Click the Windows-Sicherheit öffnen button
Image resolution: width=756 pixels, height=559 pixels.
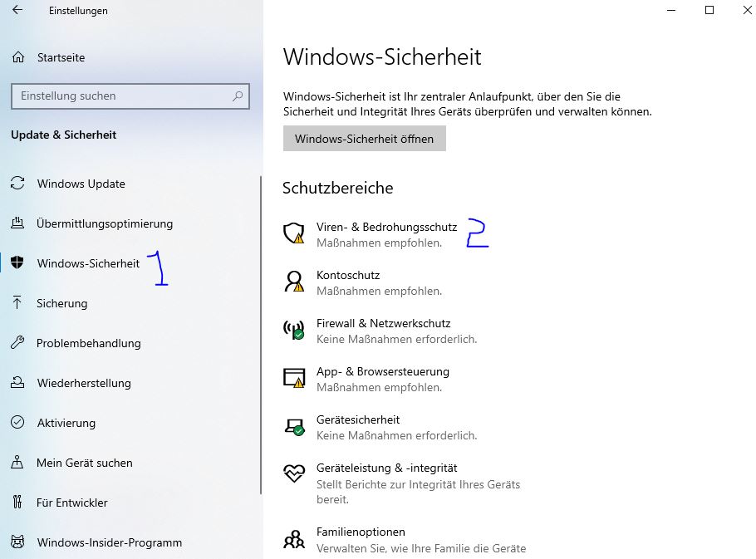(x=365, y=139)
